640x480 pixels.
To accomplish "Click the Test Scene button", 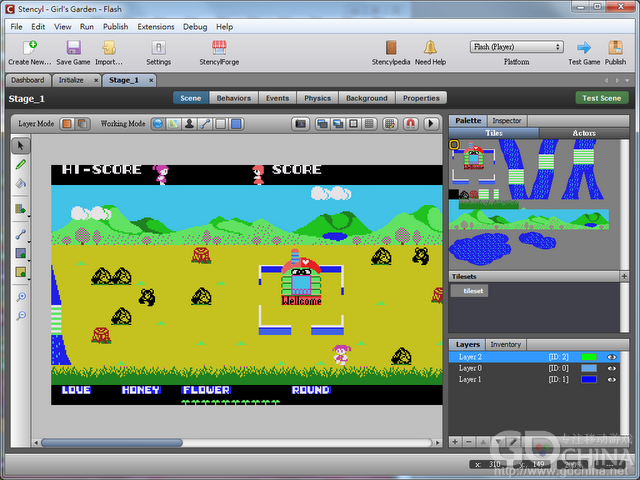I will coord(602,98).
